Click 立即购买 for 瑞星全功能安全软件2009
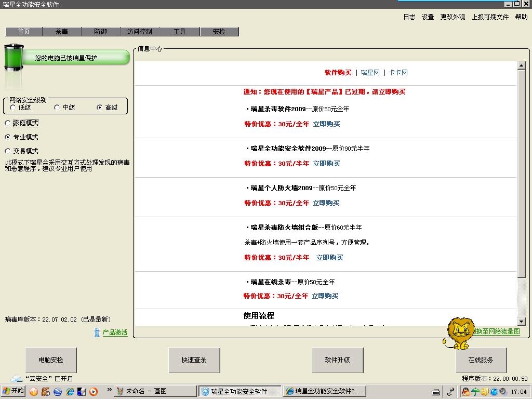The height and width of the screenshot is (399, 532). pyautogui.click(x=326, y=164)
